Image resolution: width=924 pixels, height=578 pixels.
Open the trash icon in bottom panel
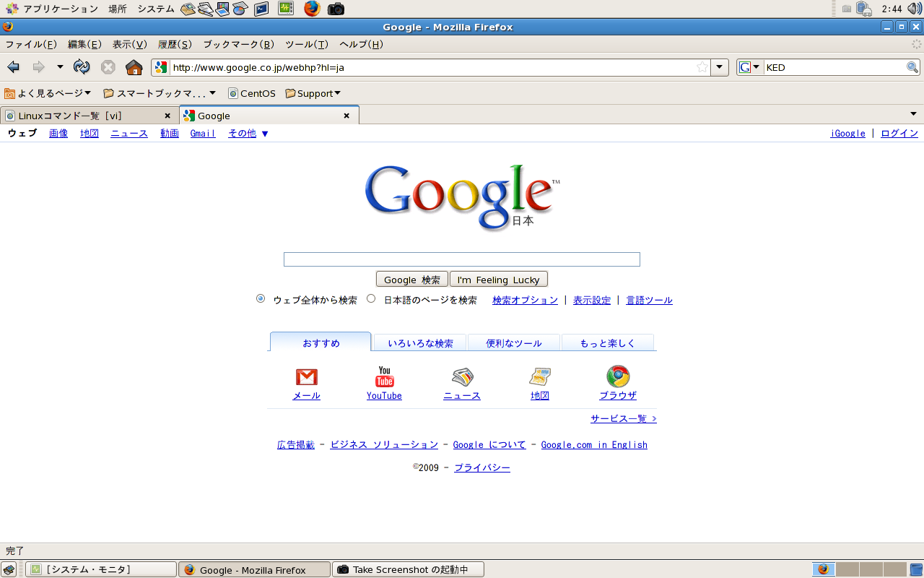point(916,569)
